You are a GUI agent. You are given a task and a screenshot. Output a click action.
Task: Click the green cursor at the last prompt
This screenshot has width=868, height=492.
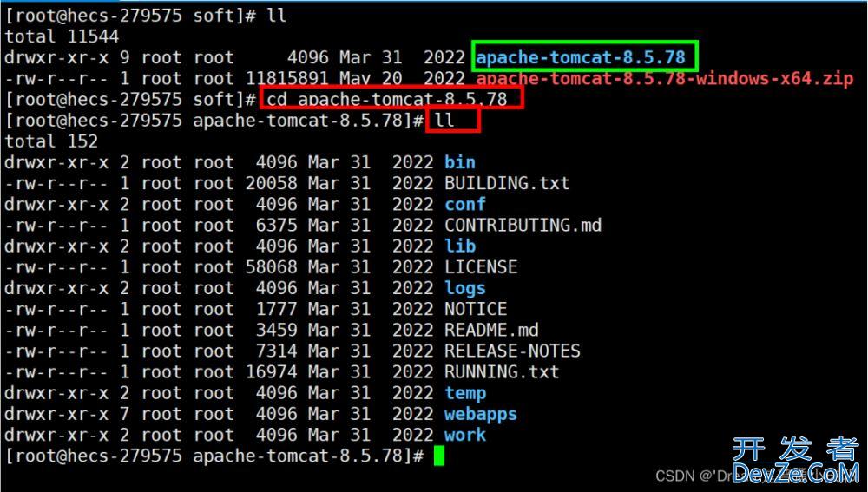point(439,456)
